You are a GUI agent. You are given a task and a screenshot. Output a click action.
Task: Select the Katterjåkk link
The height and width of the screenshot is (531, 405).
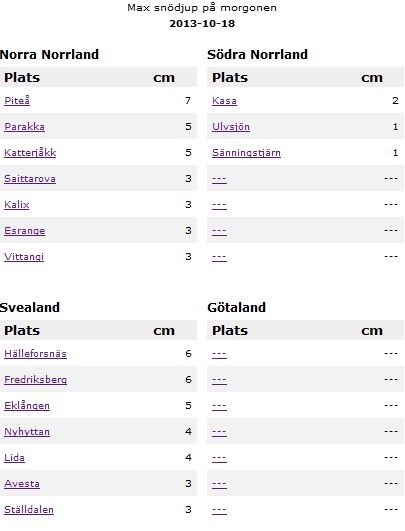pyautogui.click(x=30, y=153)
